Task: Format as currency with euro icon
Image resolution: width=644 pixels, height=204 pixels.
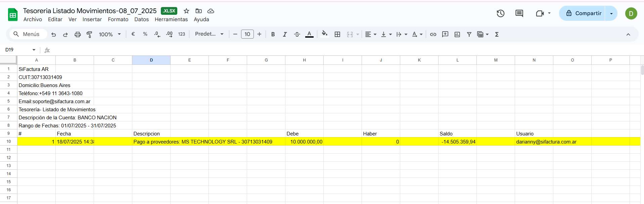Action: tap(133, 34)
